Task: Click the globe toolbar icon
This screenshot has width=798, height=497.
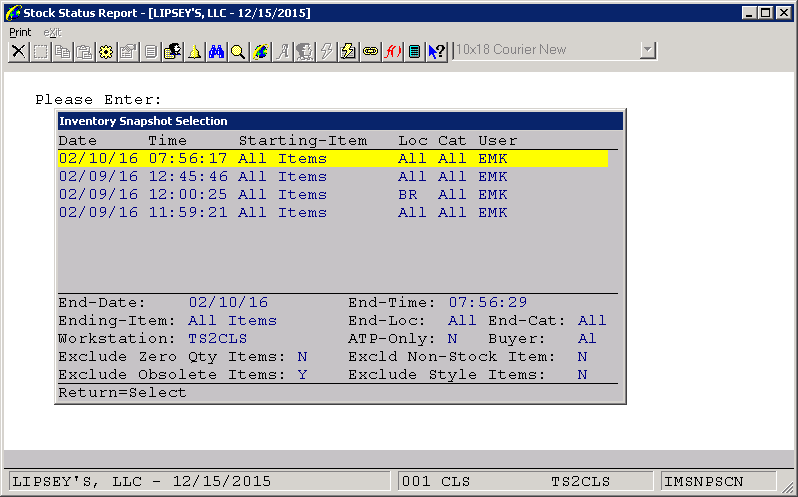Action: point(260,51)
